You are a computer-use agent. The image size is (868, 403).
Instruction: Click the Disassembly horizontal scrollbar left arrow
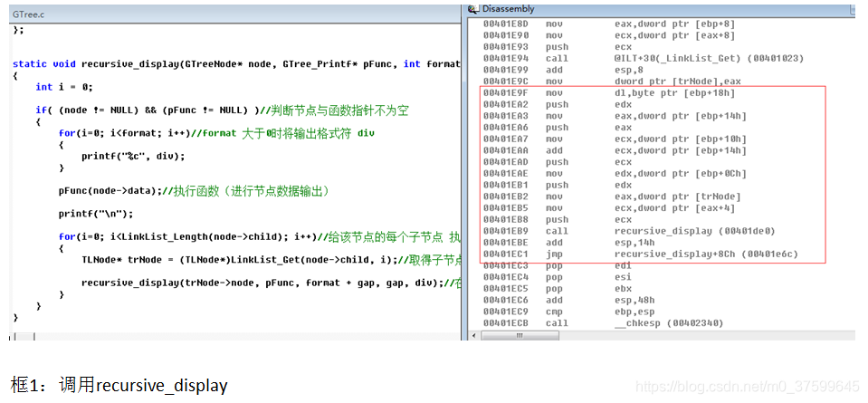coord(474,335)
